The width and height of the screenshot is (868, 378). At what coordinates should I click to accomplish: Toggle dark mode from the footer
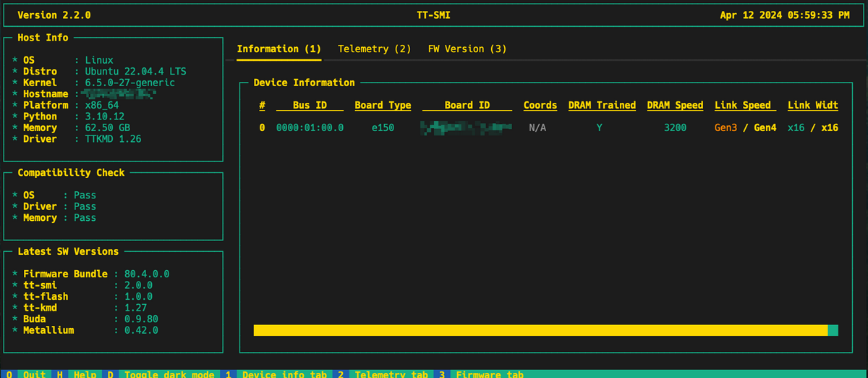click(169, 374)
